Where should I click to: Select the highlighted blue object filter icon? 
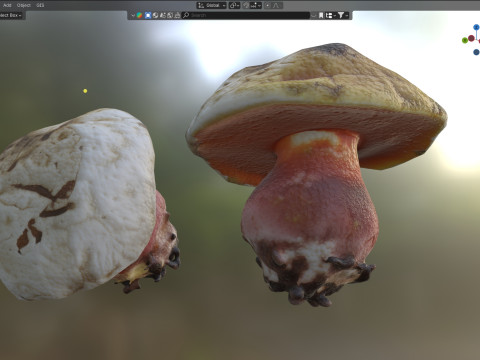coord(148,15)
